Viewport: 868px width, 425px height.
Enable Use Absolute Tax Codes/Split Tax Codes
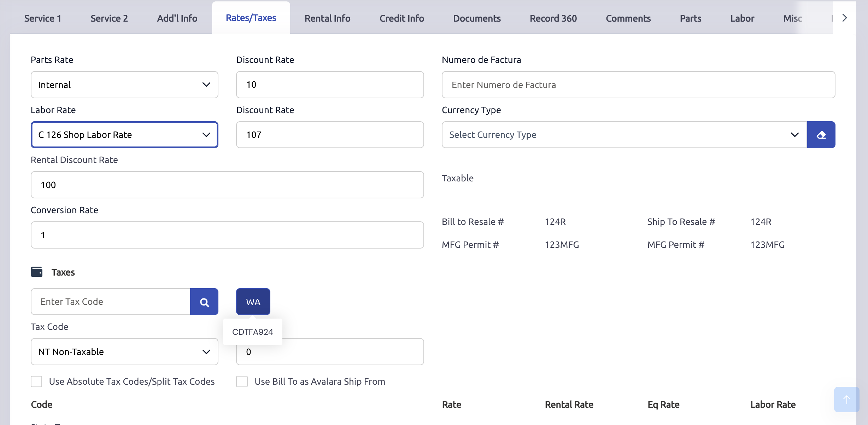[36, 382]
